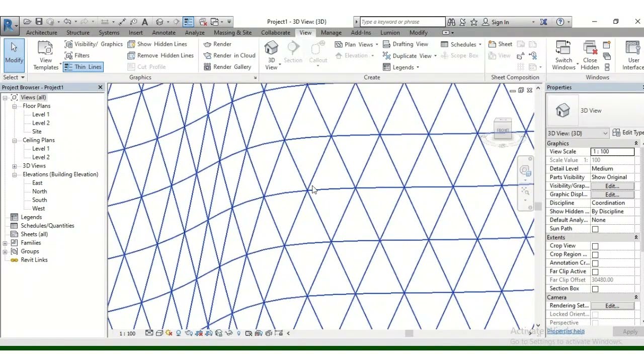Screen dimensions: 644x362
Task: Click Open folder icon in quick access toolbar
Action: [27, 22]
